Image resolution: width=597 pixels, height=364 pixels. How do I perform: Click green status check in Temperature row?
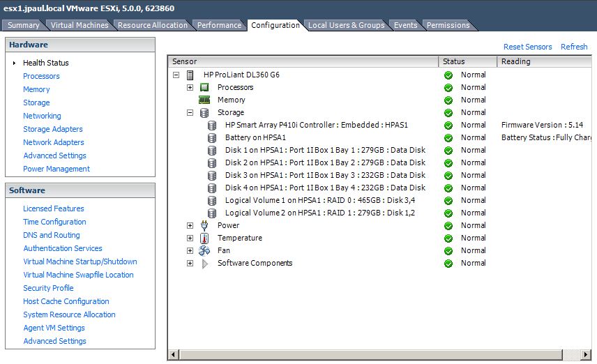pos(448,238)
